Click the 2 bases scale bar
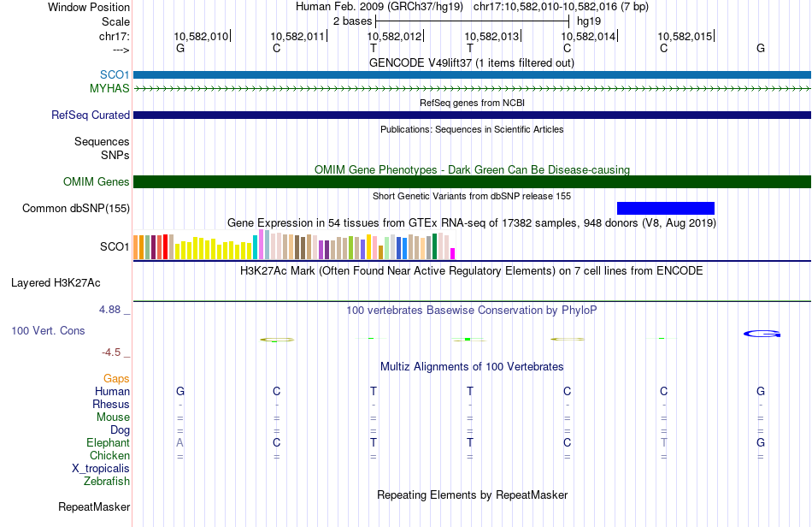The width and height of the screenshot is (812, 527). (x=473, y=21)
